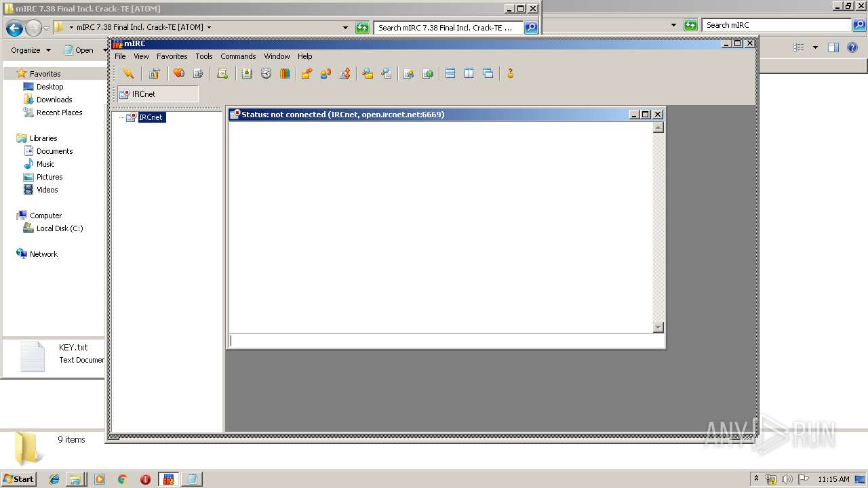Open the Colors books icon

[285, 73]
